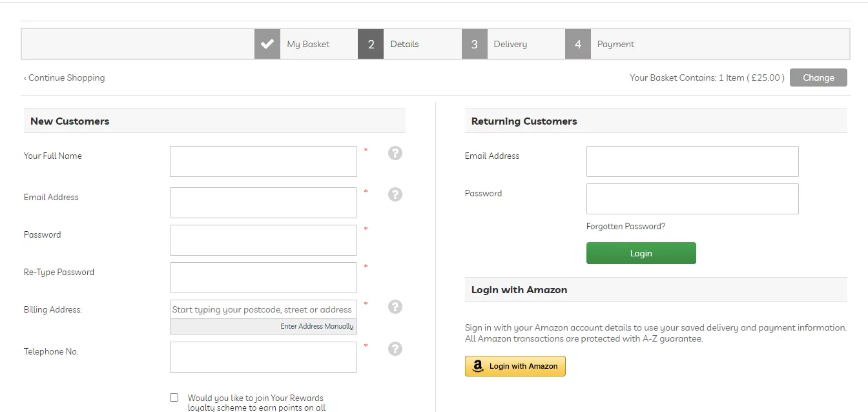The image size is (868, 412).
Task: Click the New Customers heading
Action: pyautogui.click(x=70, y=121)
